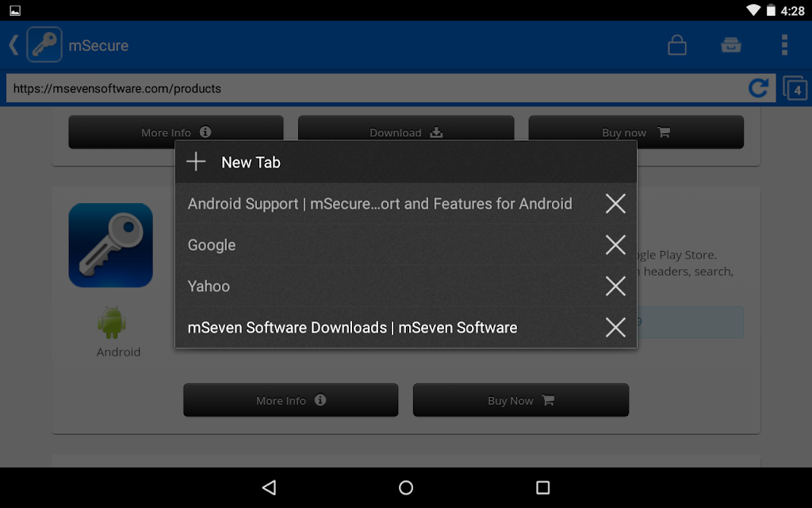Open the three-dot overflow menu
Viewport: 812px width, 508px height.
784,45
